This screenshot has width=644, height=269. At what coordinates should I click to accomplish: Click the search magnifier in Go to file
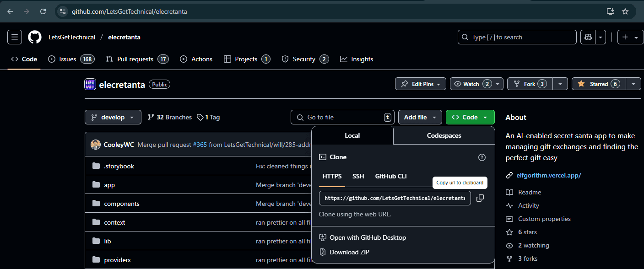point(300,117)
